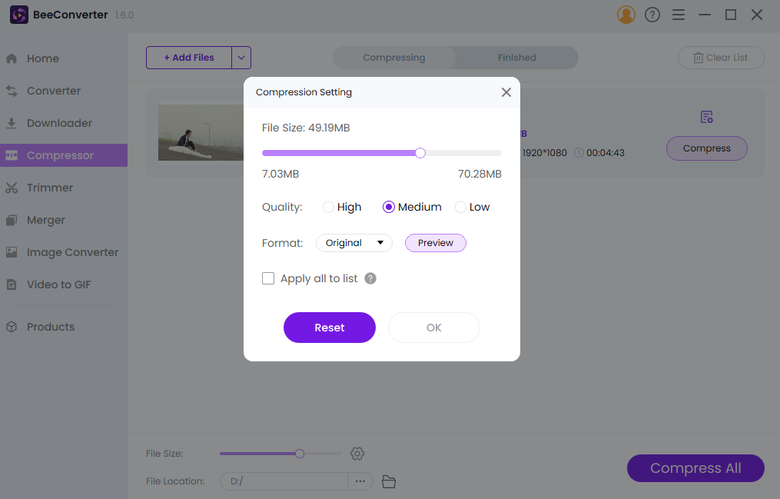This screenshot has height=499, width=780.
Task: Select Compressor in the sidebar
Action: pos(64,155)
